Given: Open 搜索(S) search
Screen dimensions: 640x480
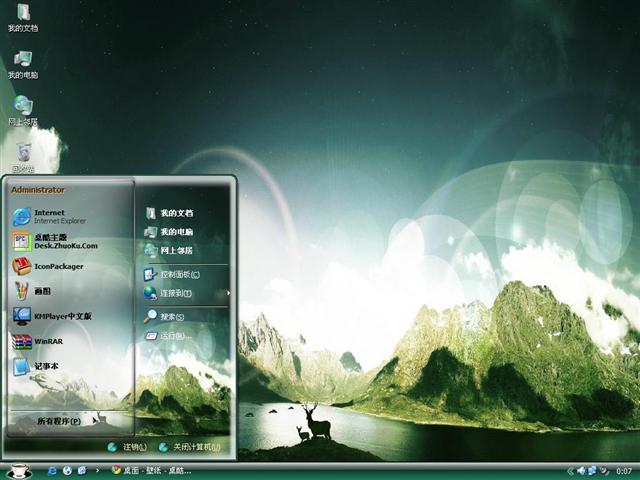Looking at the screenshot, I should [x=164, y=316].
